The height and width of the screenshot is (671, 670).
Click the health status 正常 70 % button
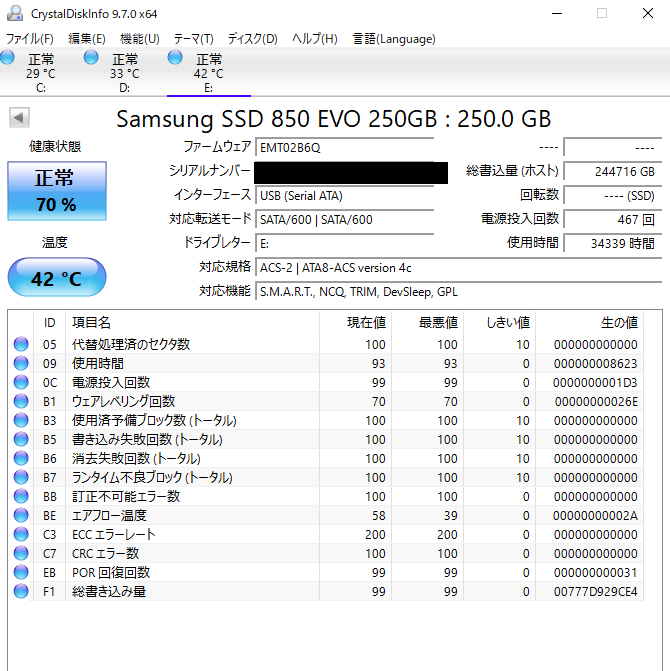coord(57,191)
